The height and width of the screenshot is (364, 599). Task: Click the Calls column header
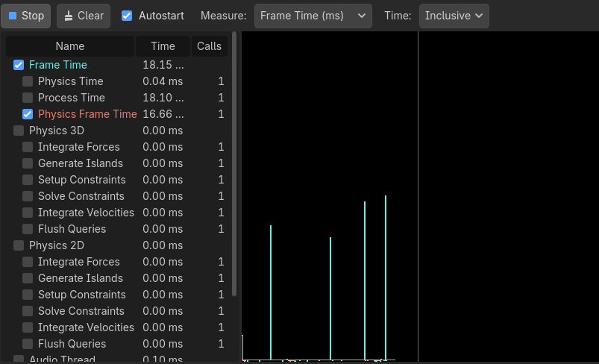[209, 46]
